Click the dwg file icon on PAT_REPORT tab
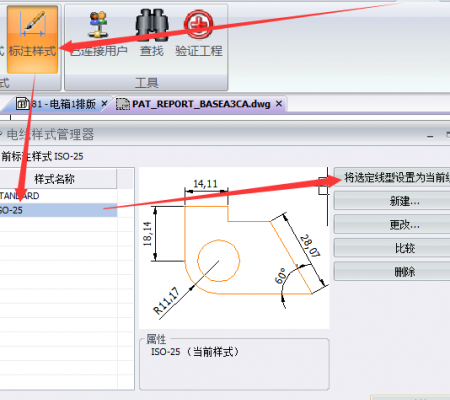The width and height of the screenshot is (450, 400). coord(123,104)
